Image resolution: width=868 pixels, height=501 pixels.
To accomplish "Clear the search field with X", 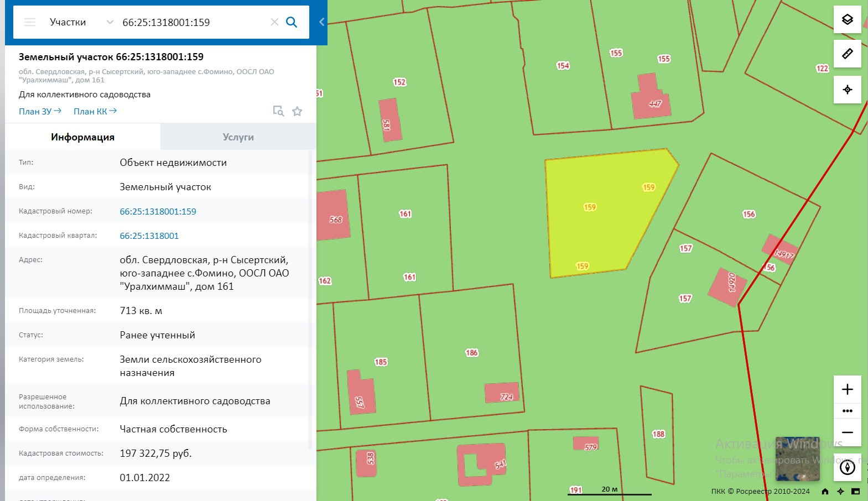I will point(274,22).
